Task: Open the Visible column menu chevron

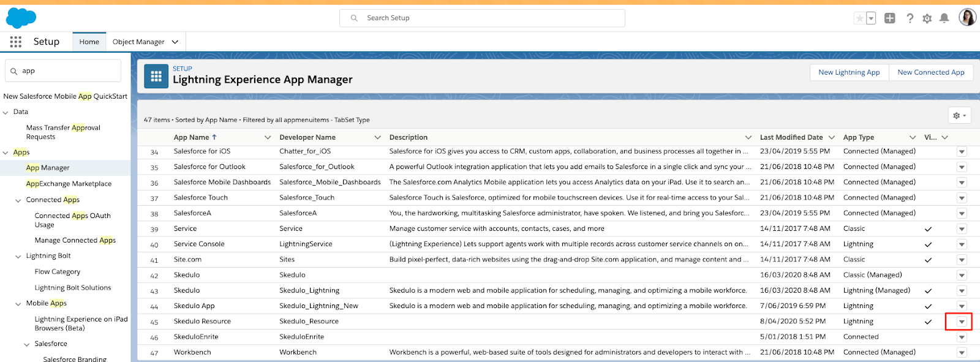Action: tap(944, 137)
